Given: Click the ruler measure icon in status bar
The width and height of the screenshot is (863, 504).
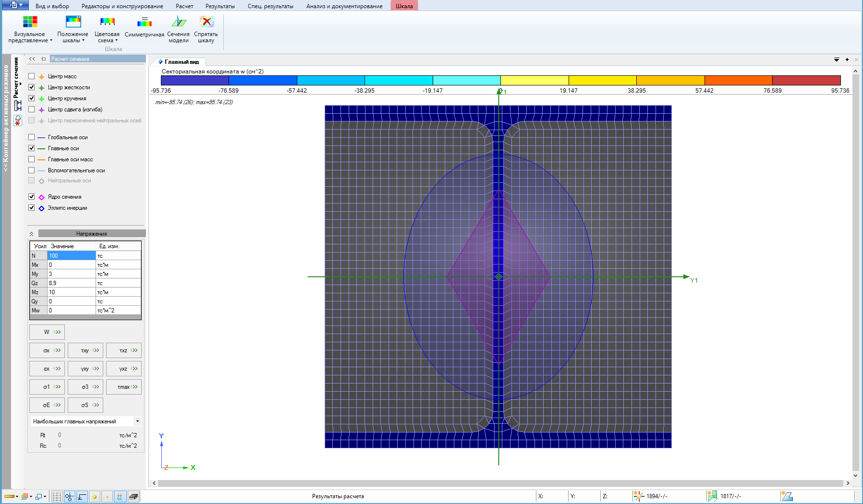Looking at the screenshot, I should [x=9, y=496].
